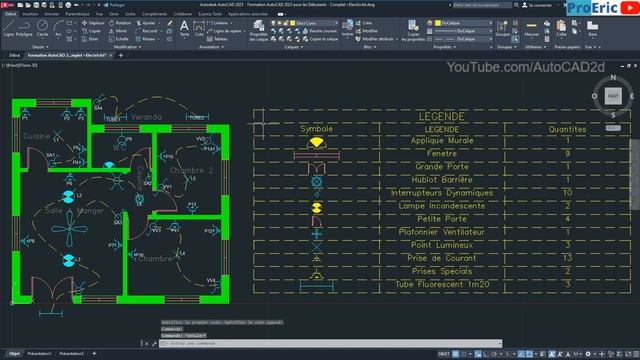640x360 pixels.
Task: Open the DuCalque lineweight dropdown
Action: pos(464,31)
